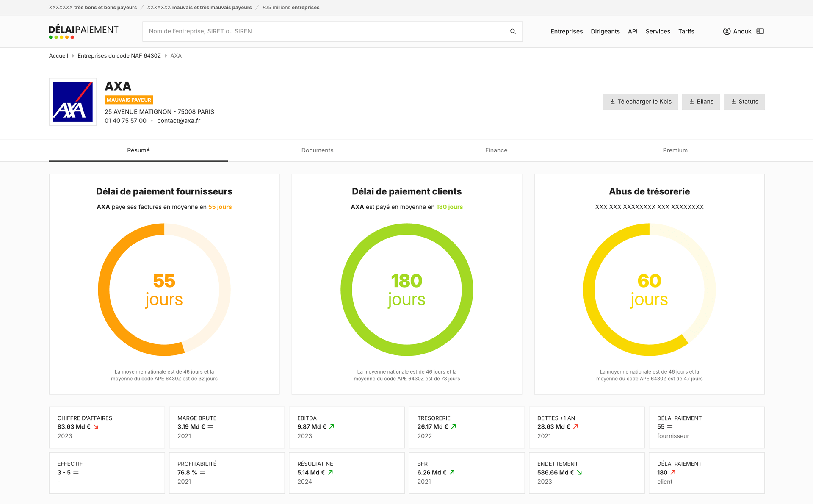This screenshot has width=813, height=504.
Task: Download the Kbis document
Action: point(640,102)
